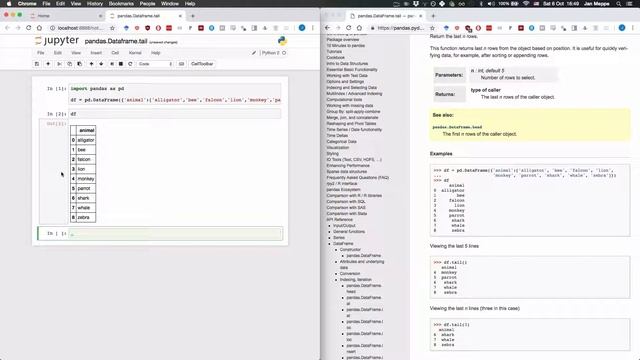Image resolution: width=640 pixels, height=360 pixels.
Task: Open Intro to Data Structures sidebar link
Action: pos(347,64)
